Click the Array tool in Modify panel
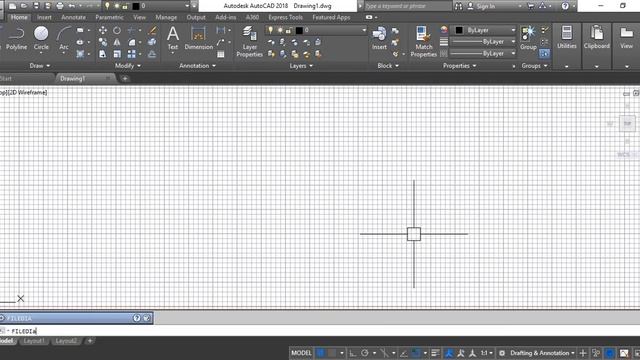 point(131,54)
